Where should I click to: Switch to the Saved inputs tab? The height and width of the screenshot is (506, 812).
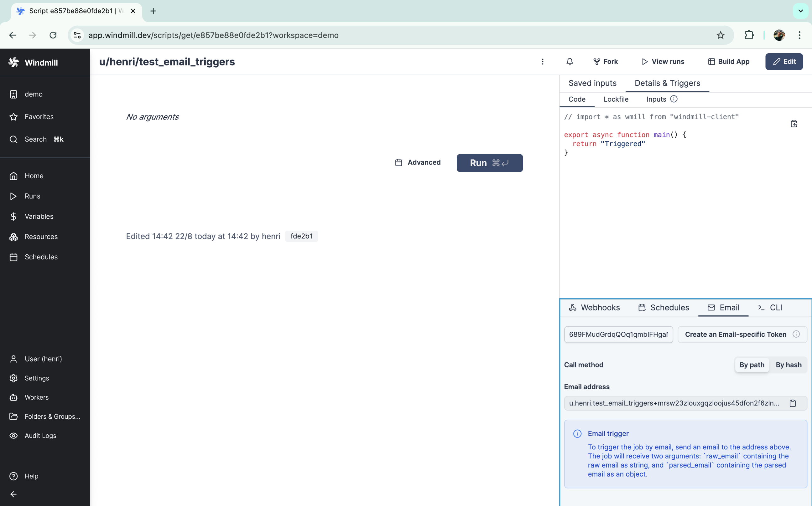(x=592, y=83)
